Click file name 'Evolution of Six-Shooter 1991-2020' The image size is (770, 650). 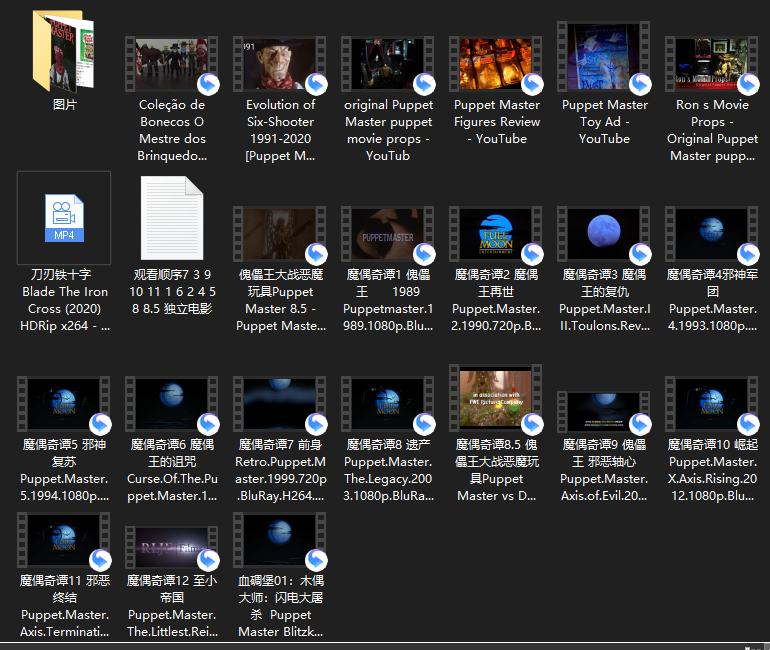(280, 130)
